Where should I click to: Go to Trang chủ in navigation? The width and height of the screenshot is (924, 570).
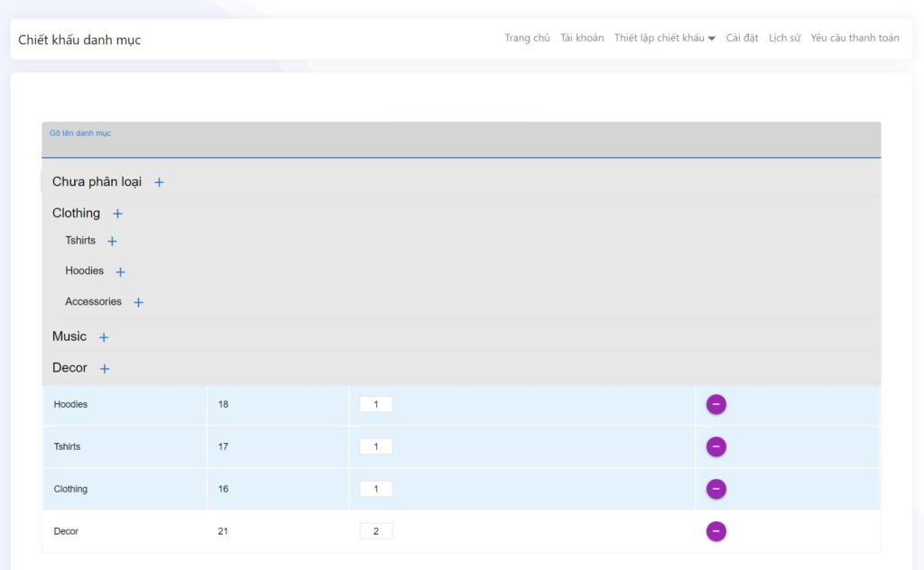(x=527, y=38)
